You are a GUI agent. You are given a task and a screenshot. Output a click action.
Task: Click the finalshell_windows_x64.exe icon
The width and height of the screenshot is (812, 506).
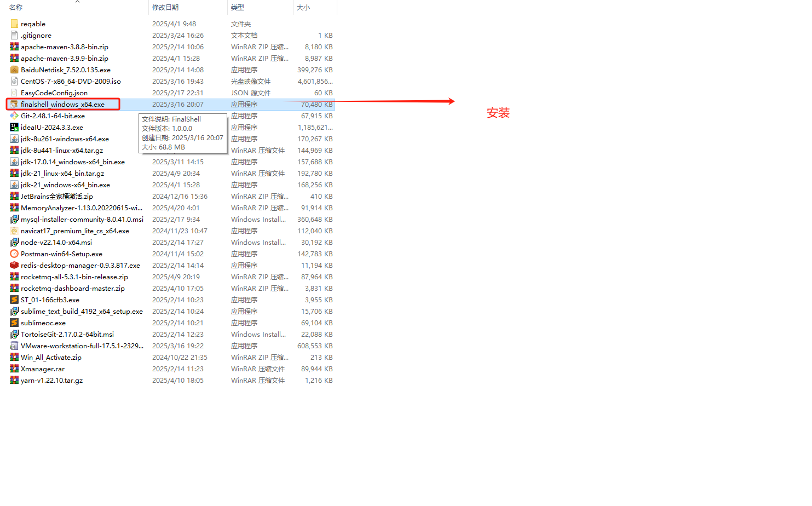click(14, 104)
